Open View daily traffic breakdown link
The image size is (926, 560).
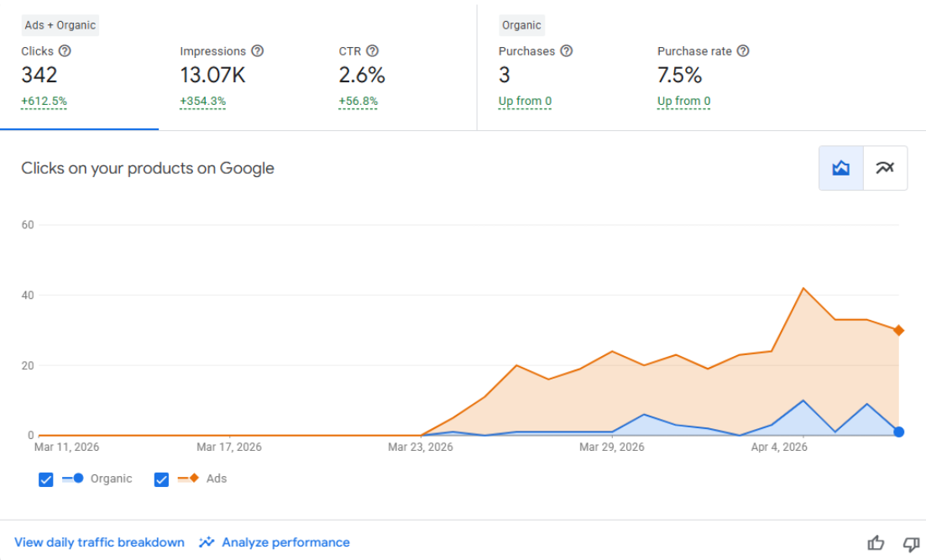coord(99,542)
